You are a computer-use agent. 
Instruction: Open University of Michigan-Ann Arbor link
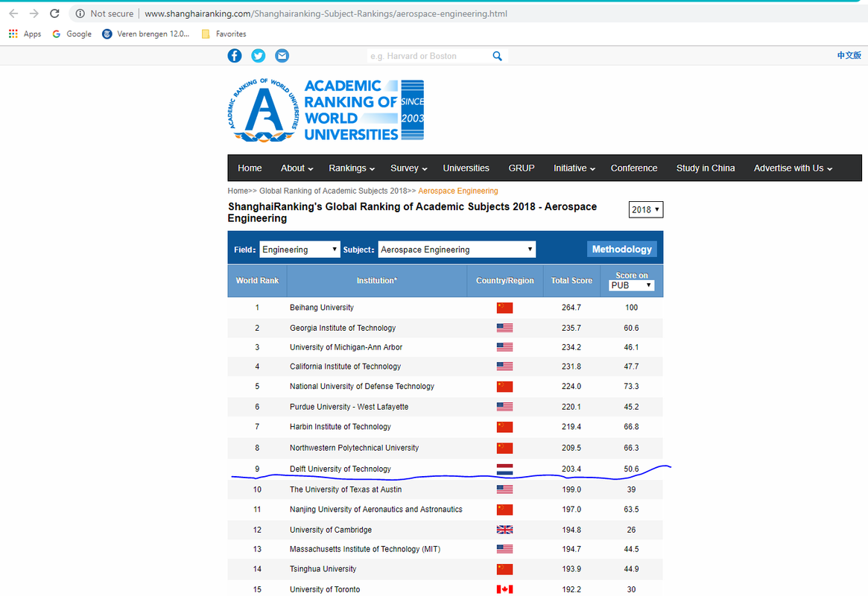point(346,347)
